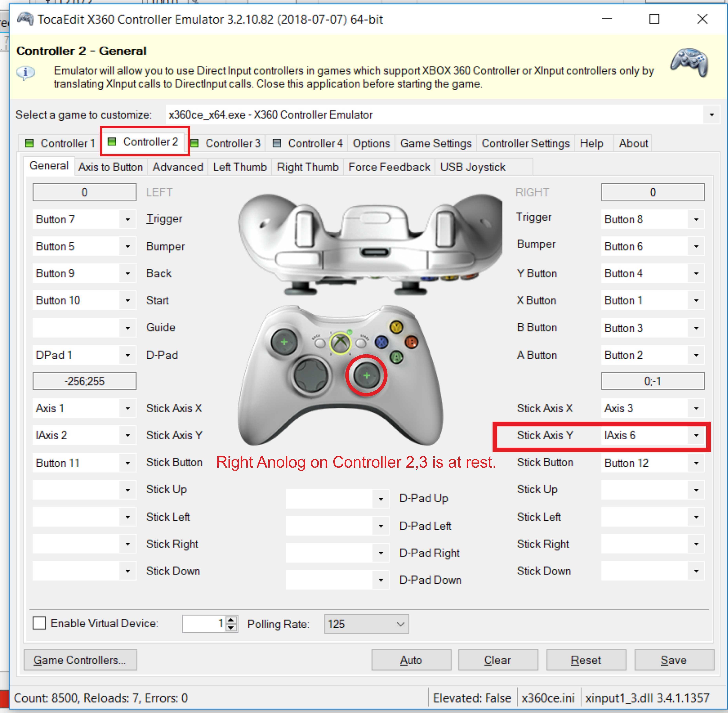Open the empty Guide dropdown

click(x=127, y=328)
